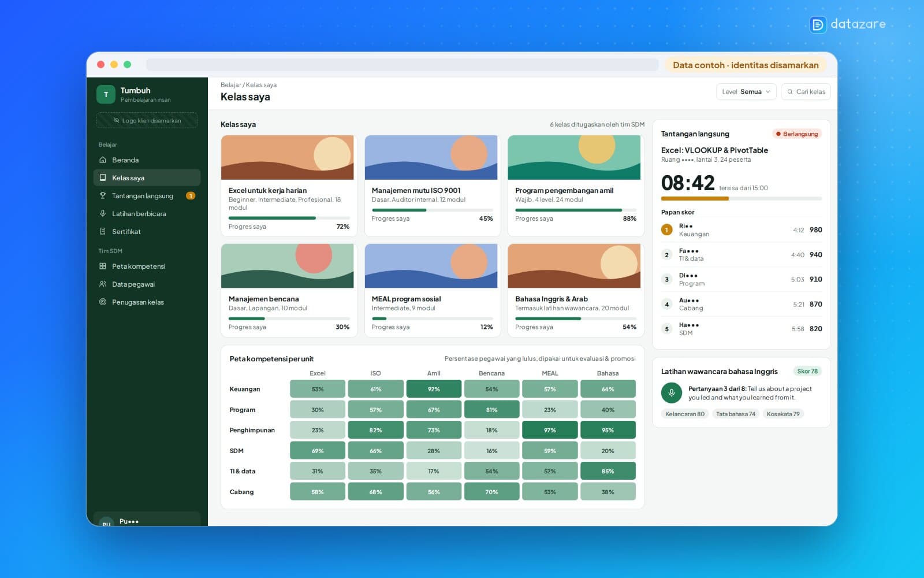Image resolution: width=924 pixels, height=578 pixels.
Task: Click the search icon in Cari kelas
Action: click(790, 92)
